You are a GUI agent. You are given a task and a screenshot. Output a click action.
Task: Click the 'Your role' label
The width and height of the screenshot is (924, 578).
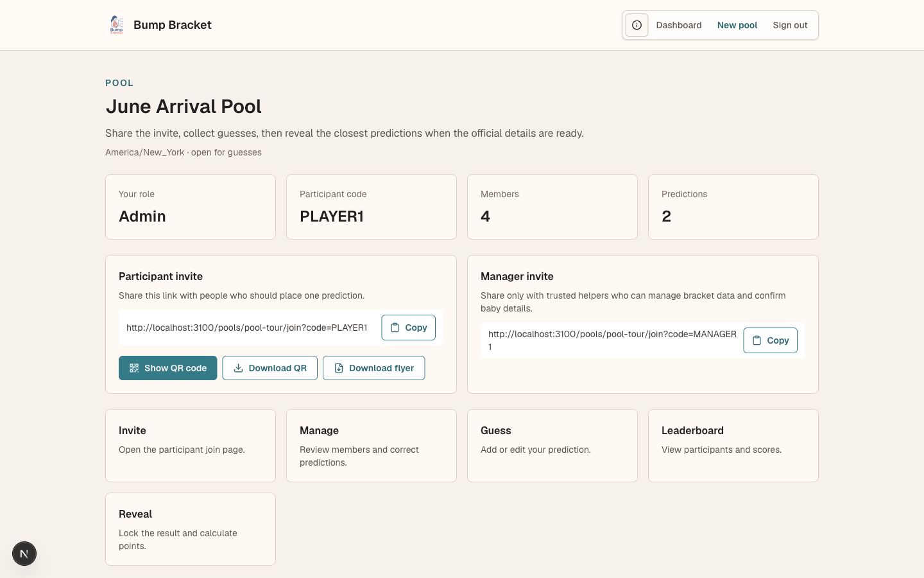coord(137,194)
